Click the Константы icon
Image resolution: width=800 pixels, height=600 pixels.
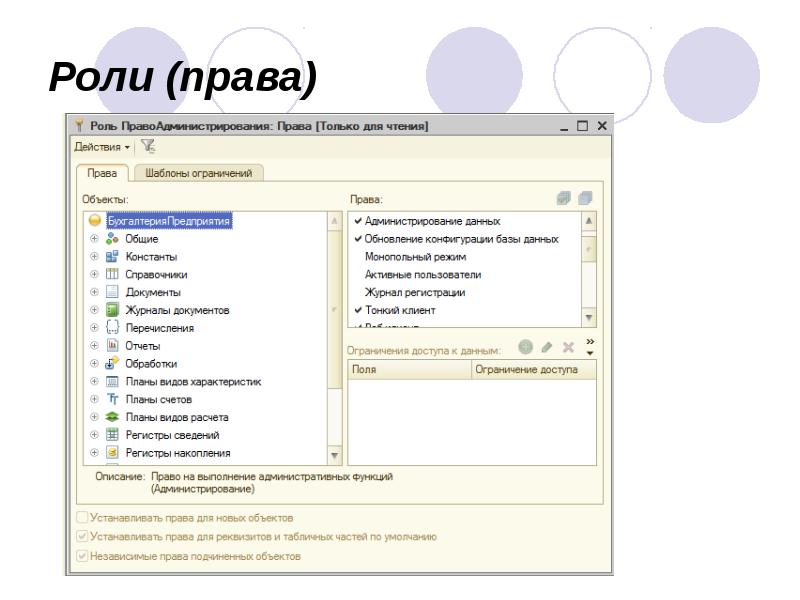[x=112, y=257]
